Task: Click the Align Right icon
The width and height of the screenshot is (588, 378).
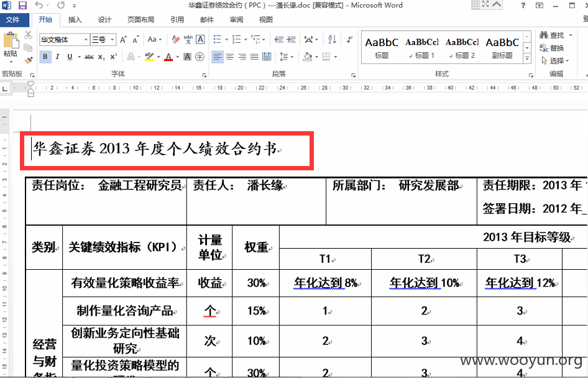Action: tap(242, 57)
